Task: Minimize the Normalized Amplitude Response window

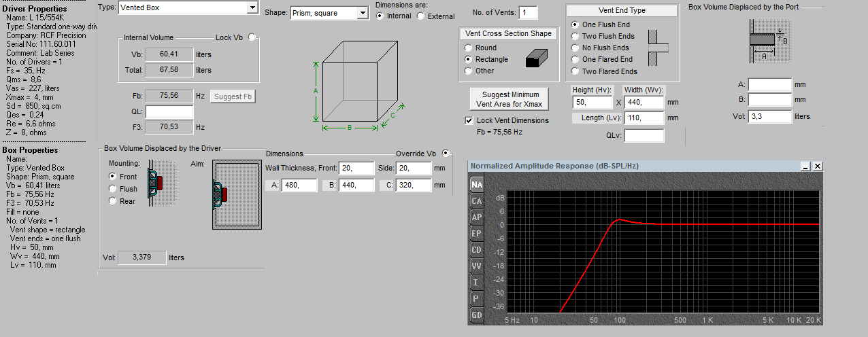Action: coord(806,166)
